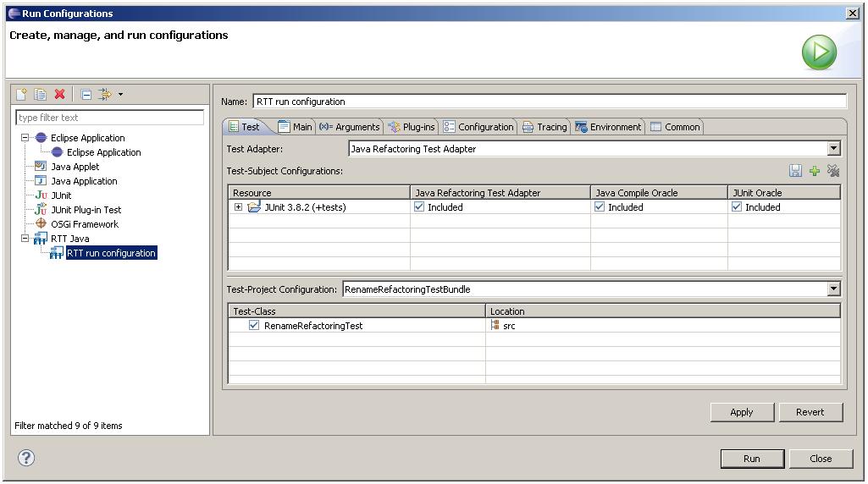
Task: Switch to the Common tab
Action: tap(676, 127)
